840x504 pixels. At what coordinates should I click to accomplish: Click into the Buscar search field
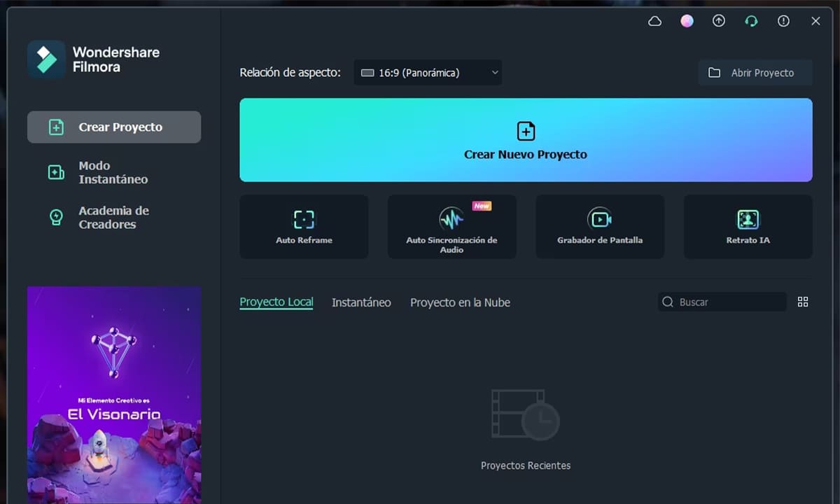tap(722, 302)
